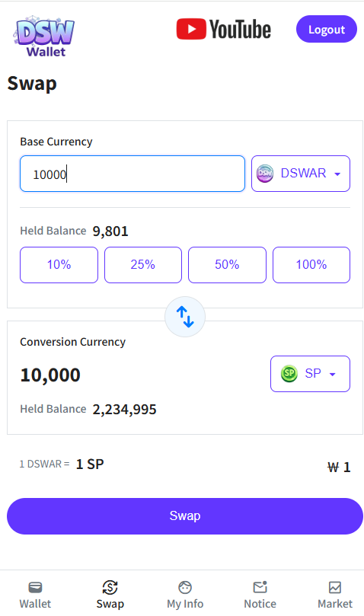Open My Info face icon

coord(185,587)
